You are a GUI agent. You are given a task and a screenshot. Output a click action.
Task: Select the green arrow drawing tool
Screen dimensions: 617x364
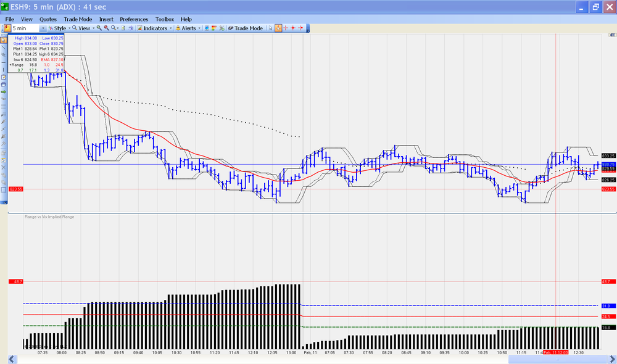point(4,92)
